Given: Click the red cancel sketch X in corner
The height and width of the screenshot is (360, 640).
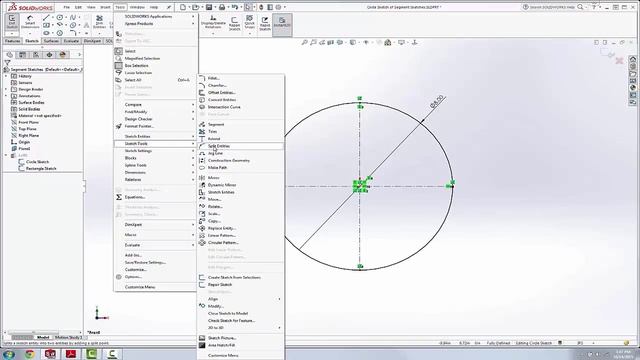Looking at the screenshot, I should (x=619, y=61).
